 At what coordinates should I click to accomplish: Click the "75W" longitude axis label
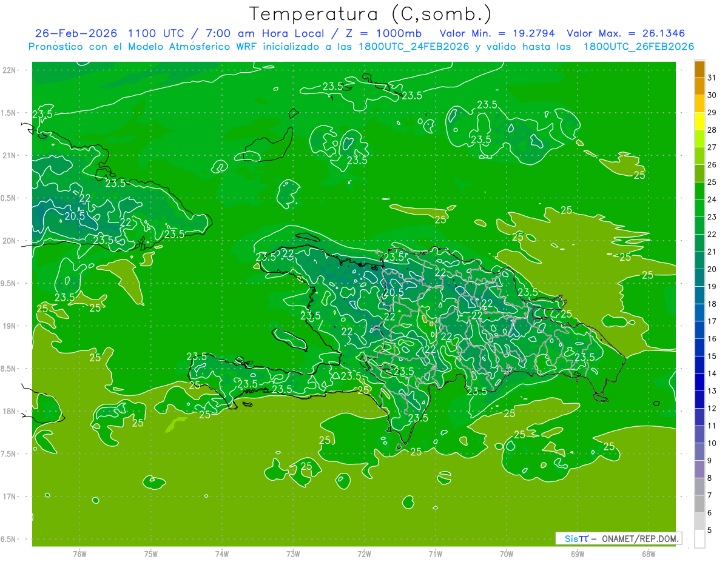[151, 554]
